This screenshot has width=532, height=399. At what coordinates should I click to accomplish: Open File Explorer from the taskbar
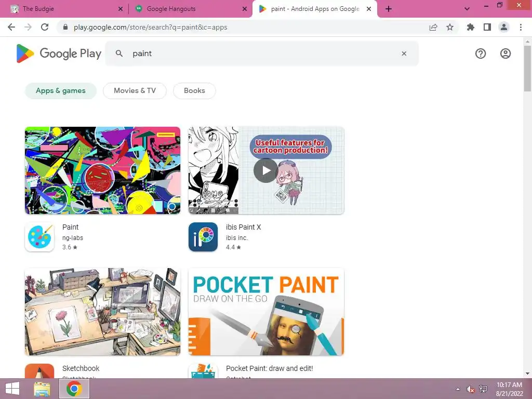pyautogui.click(x=42, y=389)
